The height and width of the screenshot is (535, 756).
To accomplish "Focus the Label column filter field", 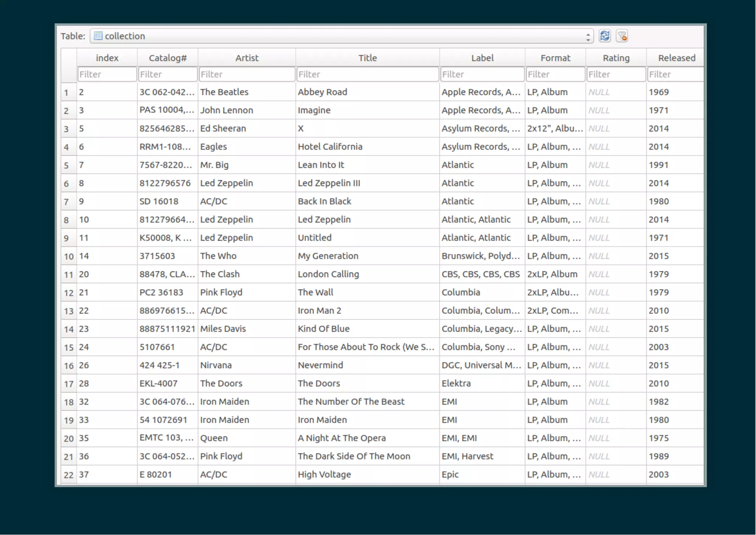I will pos(482,74).
